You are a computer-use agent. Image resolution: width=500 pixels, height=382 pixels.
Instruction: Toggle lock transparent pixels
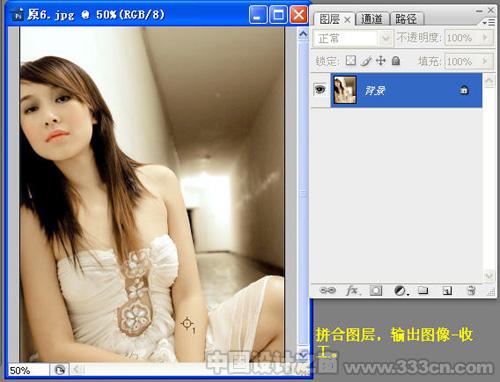pos(350,61)
